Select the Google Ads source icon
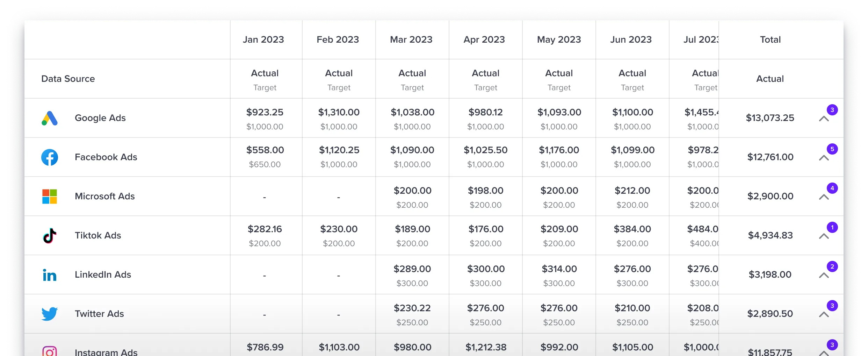 click(x=50, y=118)
